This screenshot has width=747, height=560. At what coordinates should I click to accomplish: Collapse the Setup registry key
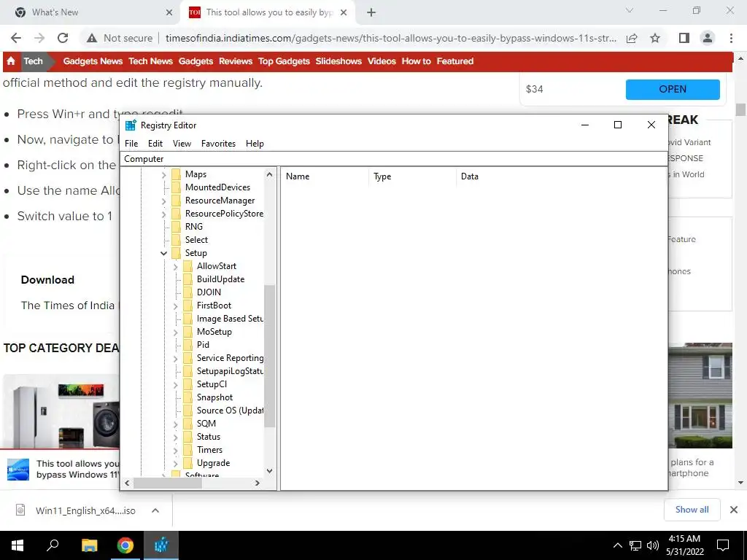point(163,253)
